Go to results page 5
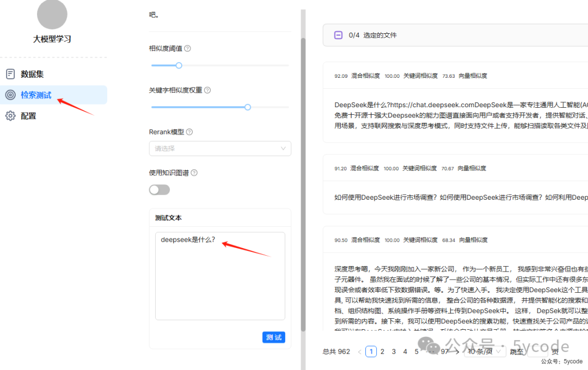This screenshot has width=588, height=370. (416, 351)
